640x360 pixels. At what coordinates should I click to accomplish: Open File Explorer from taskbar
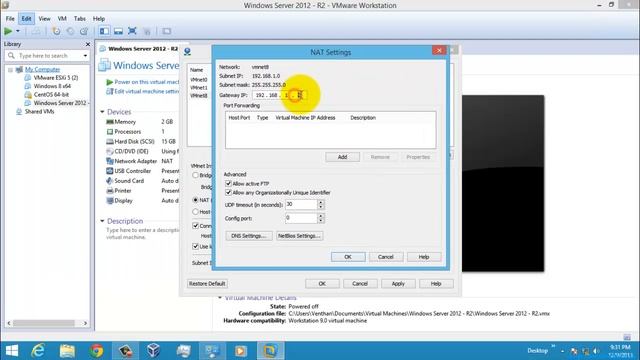click(x=68, y=351)
